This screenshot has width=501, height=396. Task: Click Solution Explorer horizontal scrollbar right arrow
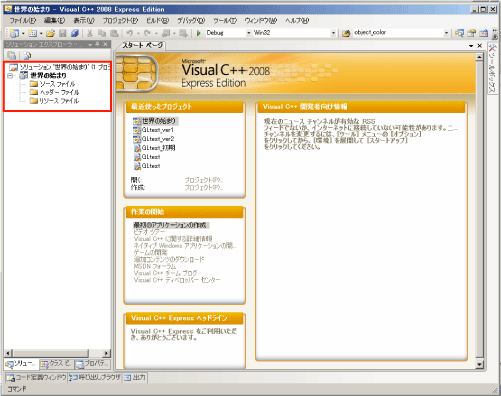(x=106, y=353)
